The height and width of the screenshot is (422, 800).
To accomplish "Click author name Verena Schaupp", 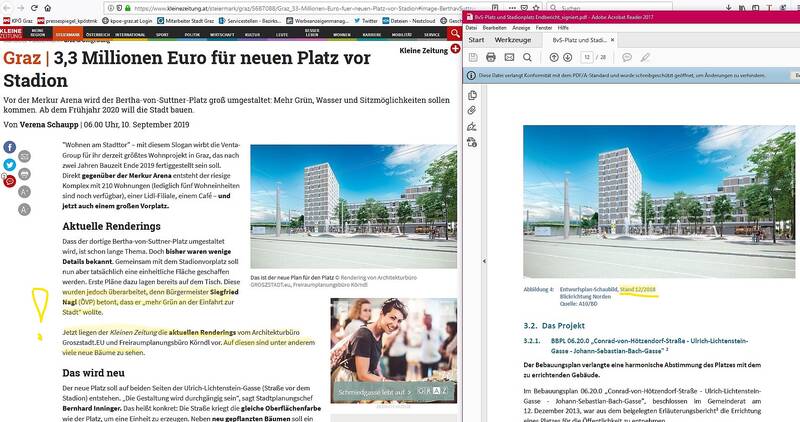I will pyautogui.click(x=49, y=125).
